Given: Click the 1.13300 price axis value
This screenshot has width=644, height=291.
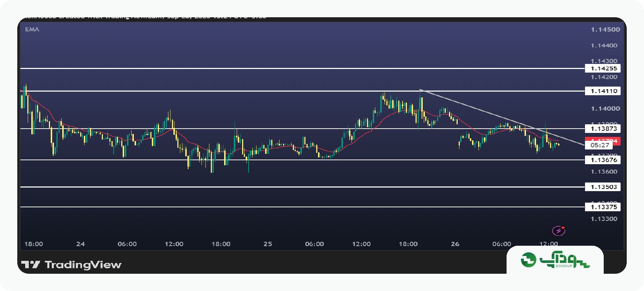Looking at the screenshot, I should tap(604, 219).
